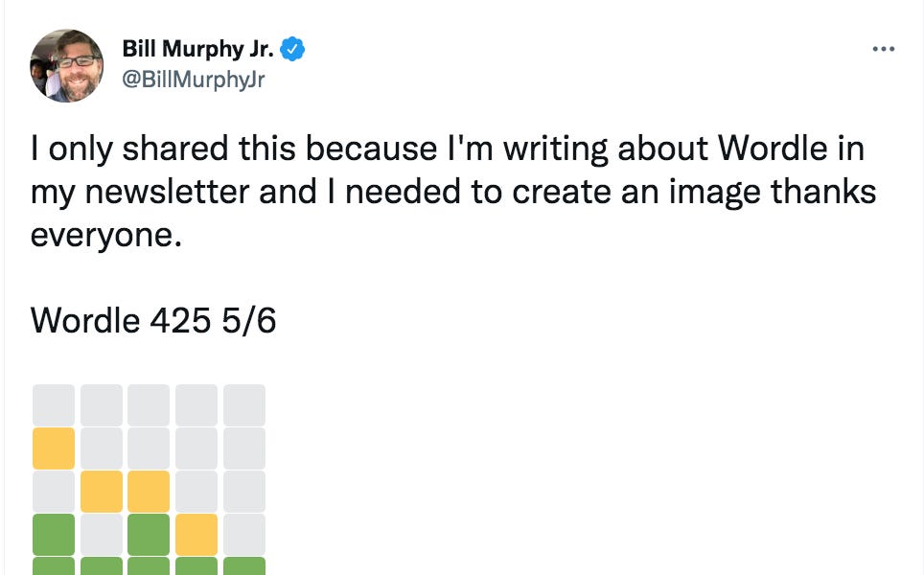Screen dimensions: 924x575
Task: Select the gray tile in row two column five
Action: pos(243,448)
